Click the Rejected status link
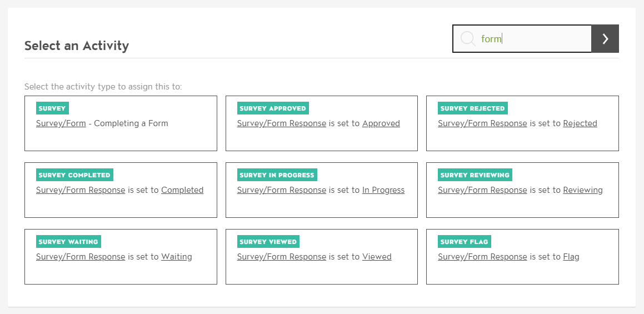Viewport: 644px width, 314px height. [x=580, y=123]
